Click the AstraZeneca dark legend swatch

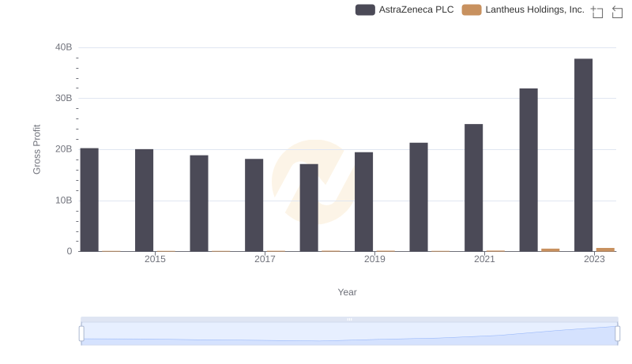pyautogui.click(x=365, y=9)
